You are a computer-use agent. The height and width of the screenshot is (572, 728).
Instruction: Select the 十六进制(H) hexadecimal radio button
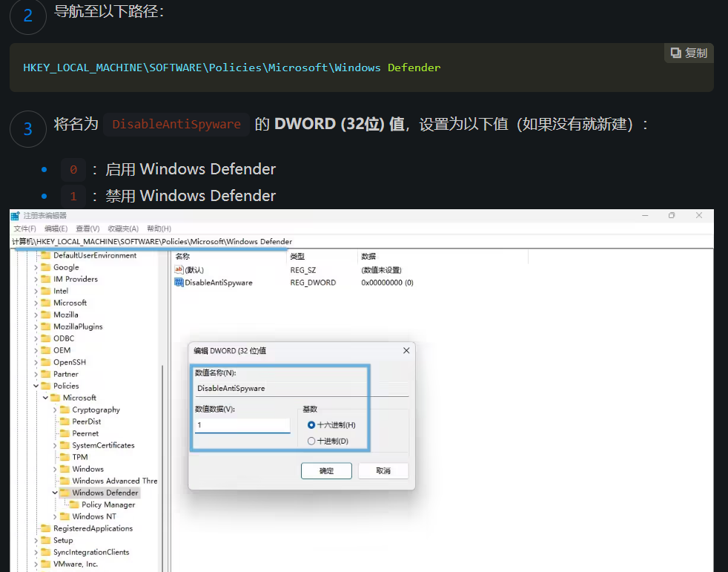pos(311,425)
